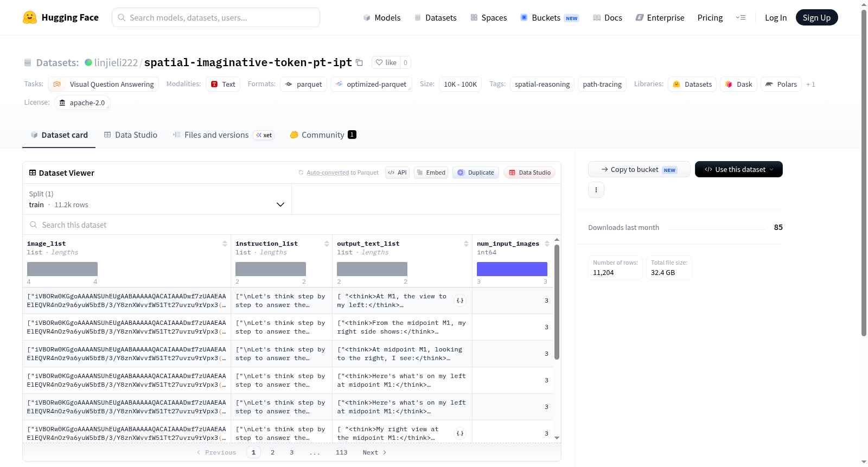Select the parquet format tag

(304, 84)
